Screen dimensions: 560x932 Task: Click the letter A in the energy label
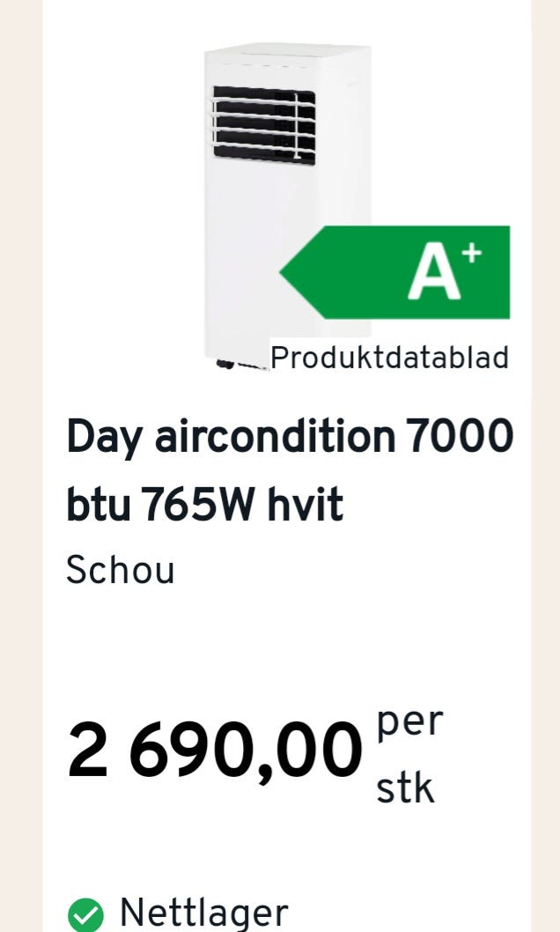click(434, 275)
